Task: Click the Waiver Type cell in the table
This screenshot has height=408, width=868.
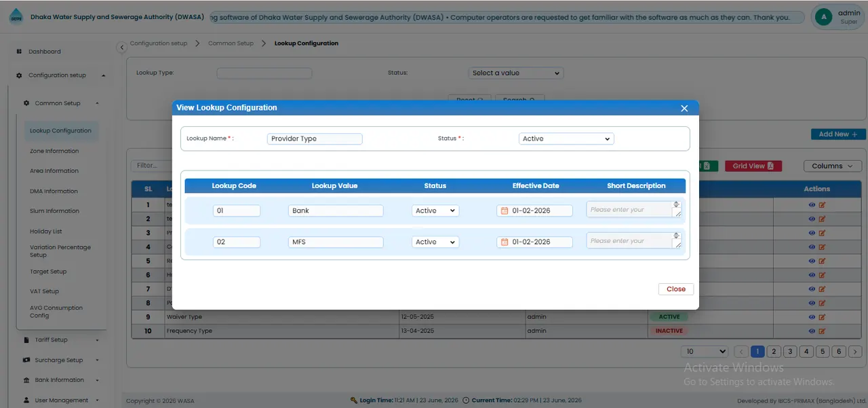Action: (281, 317)
